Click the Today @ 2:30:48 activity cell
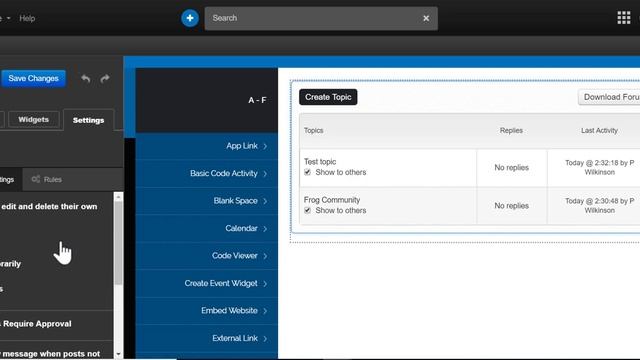This screenshot has height=360, width=640. point(599,206)
